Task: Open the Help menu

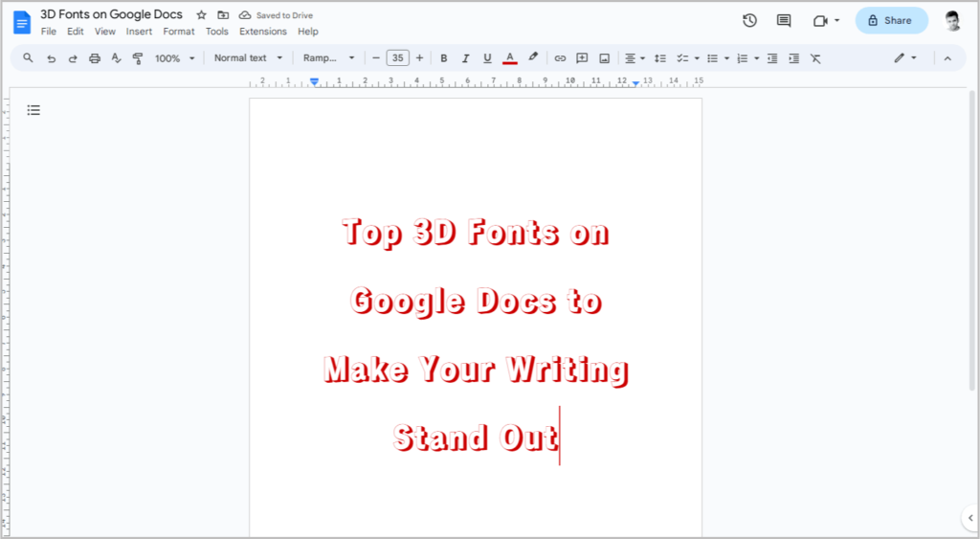Action: pyautogui.click(x=307, y=32)
